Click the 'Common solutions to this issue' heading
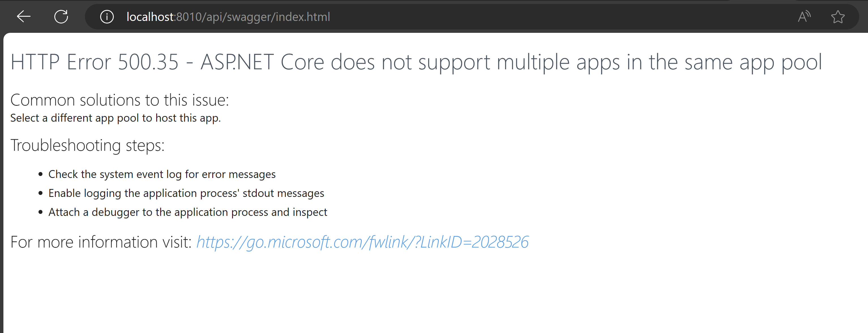868x333 pixels. (x=120, y=100)
